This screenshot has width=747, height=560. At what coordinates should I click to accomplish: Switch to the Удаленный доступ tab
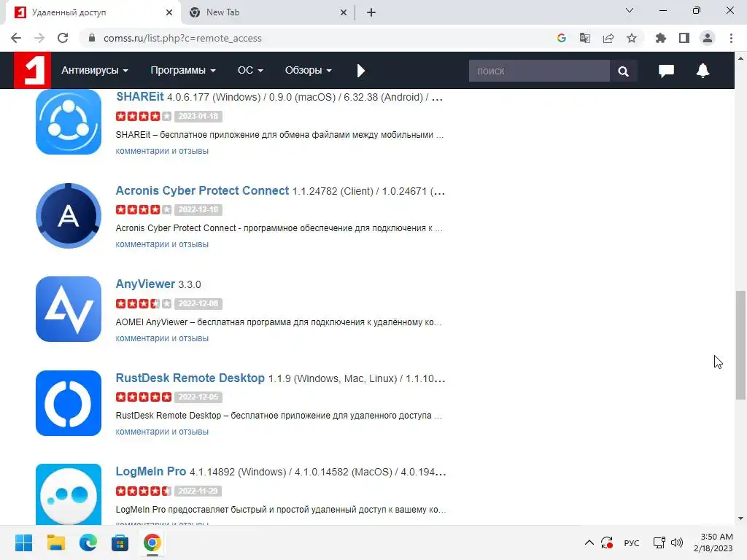93,12
